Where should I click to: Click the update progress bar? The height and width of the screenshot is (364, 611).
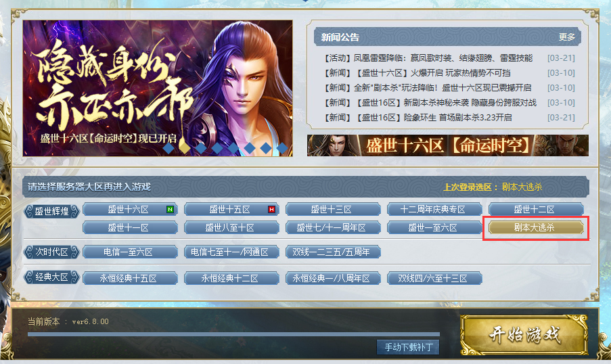pos(233,334)
